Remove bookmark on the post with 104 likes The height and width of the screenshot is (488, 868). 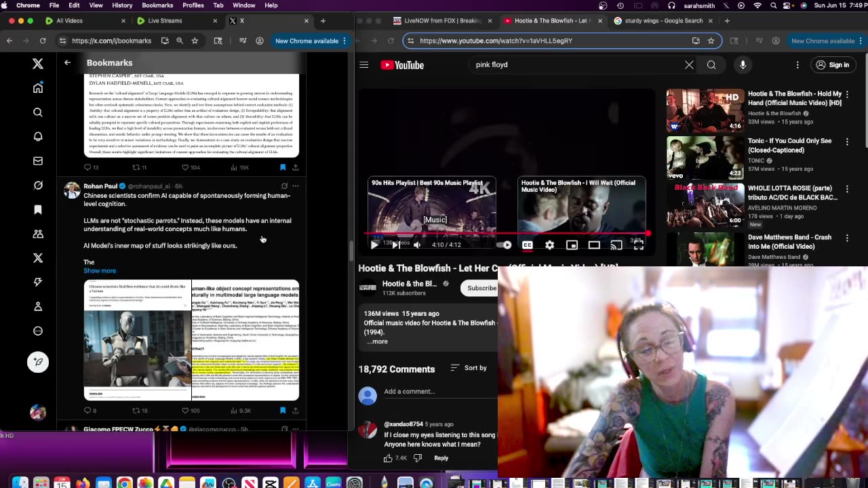[283, 167]
